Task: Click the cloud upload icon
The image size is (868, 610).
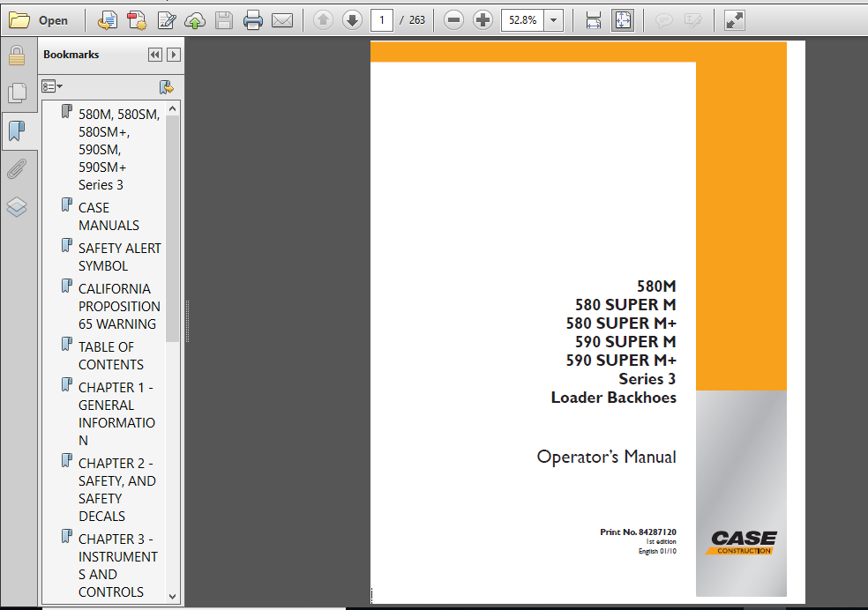Action: pyautogui.click(x=195, y=21)
